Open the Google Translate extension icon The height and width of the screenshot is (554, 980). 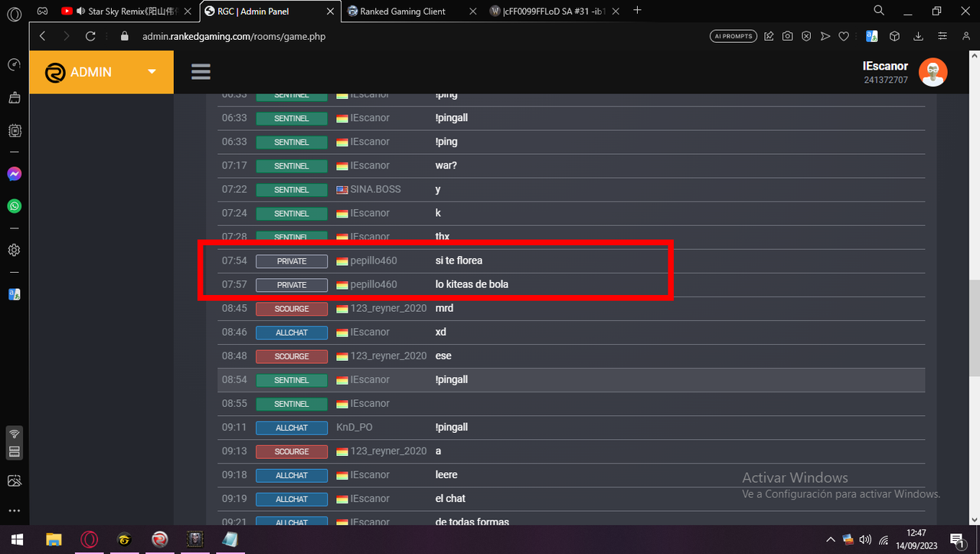[x=871, y=36]
